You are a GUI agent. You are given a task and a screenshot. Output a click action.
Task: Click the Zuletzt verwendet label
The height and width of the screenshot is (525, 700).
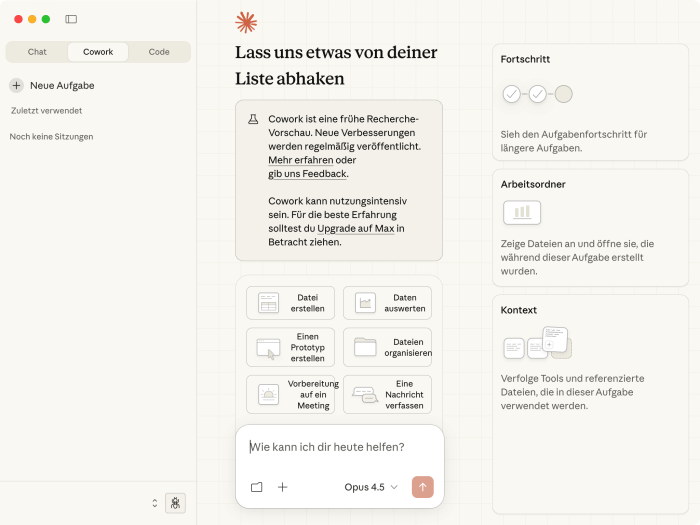coord(46,111)
